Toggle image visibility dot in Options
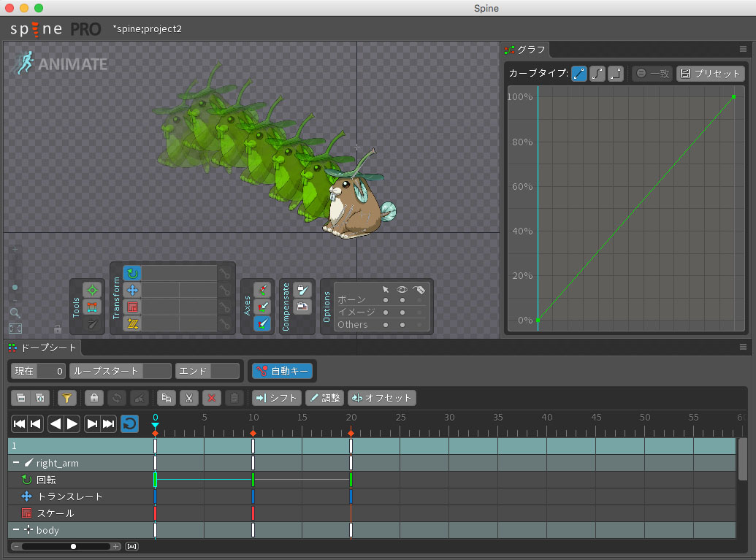Screen dimensions: 756x560 [402, 312]
